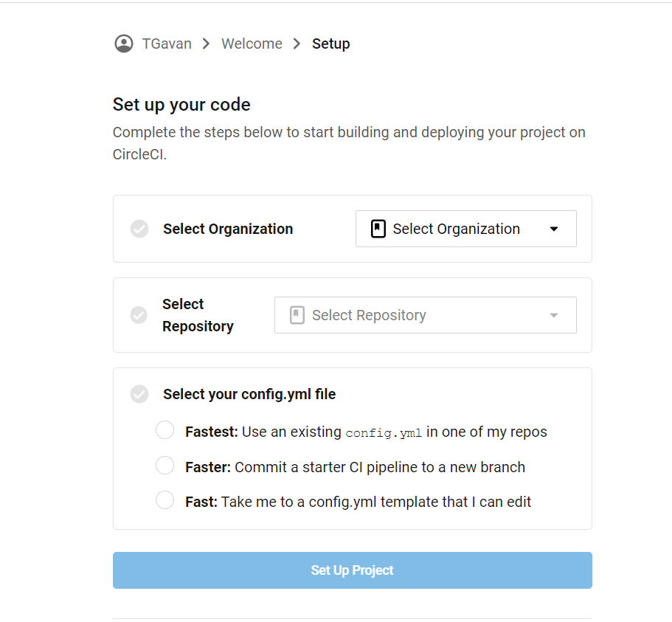Viewport: 672px width, 622px height.
Task: Click the 'Take me to a config.yml template' label
Action: pyautogui.click(x=375, y=502)
